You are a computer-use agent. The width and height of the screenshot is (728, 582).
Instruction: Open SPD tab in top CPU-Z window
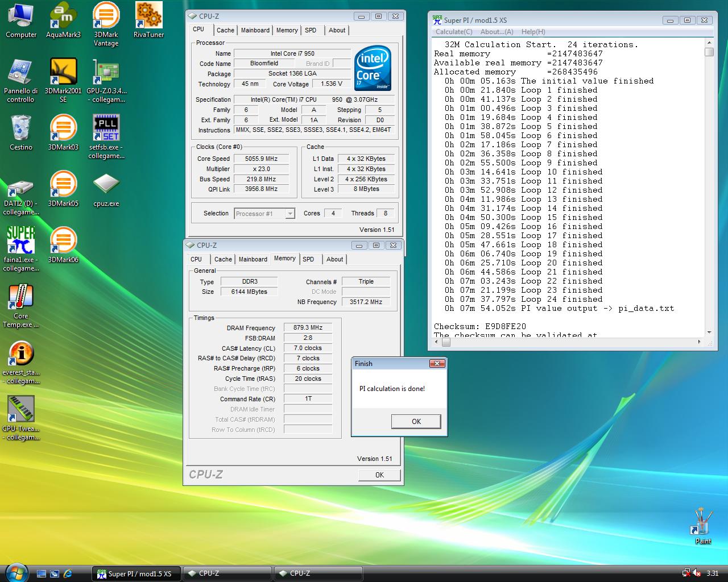(x=311, y=30)
